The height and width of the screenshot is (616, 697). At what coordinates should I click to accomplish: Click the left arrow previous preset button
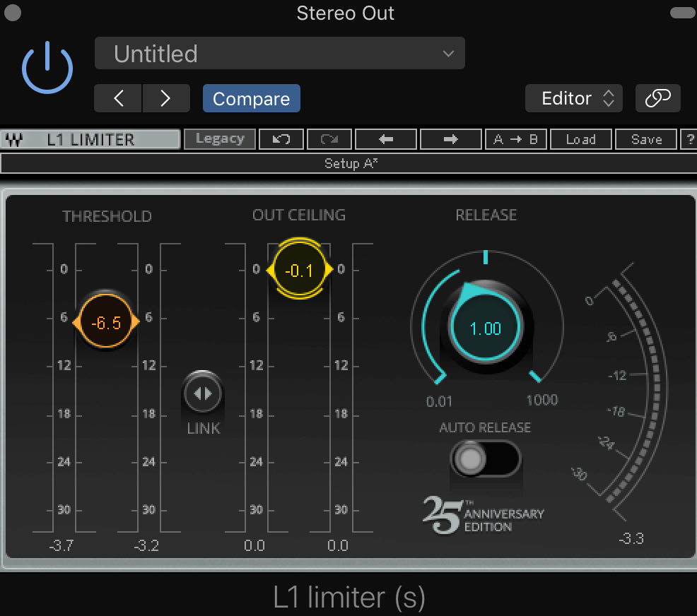(x=386, y=139)
